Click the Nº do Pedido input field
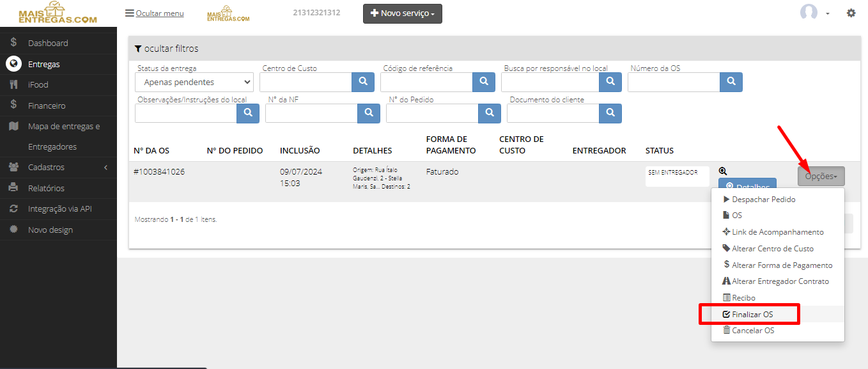The height and width of the screenshot is (369, 868). coord(432,113)
